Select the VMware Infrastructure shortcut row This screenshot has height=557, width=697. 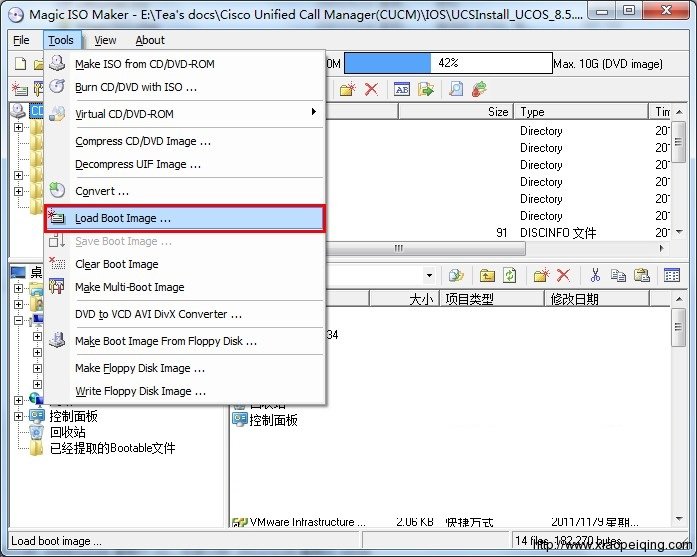[x=436, y=522]
